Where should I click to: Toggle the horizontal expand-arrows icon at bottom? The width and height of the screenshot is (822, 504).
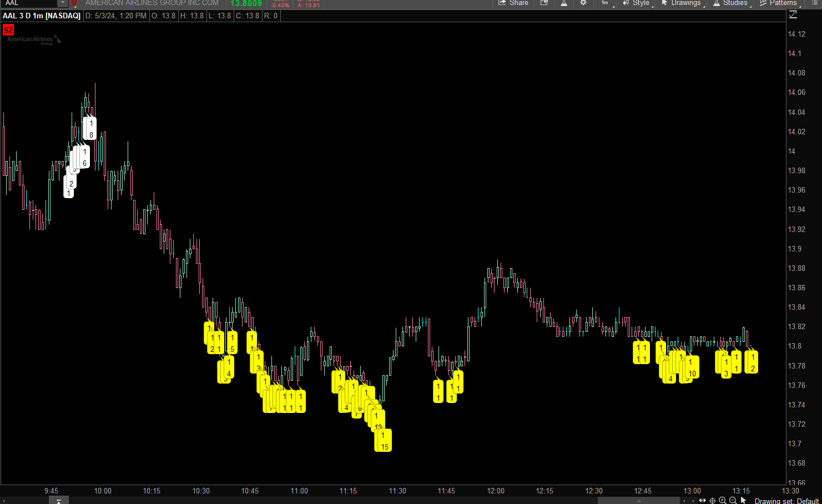703,501
